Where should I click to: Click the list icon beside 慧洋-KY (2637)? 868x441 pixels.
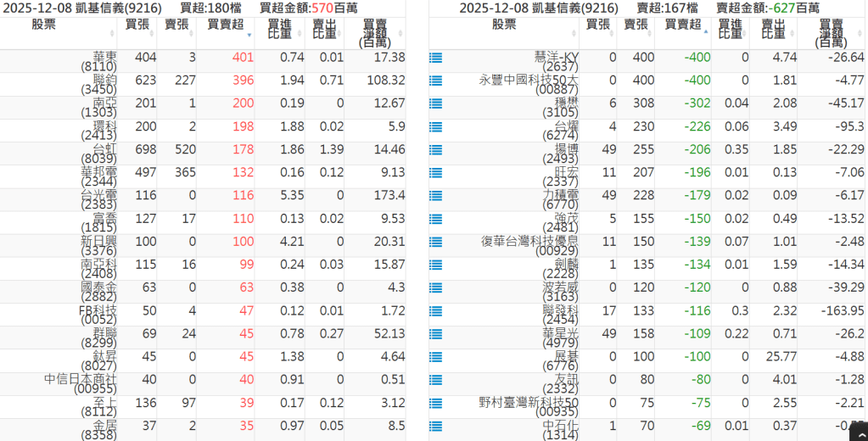(x=436, y=59)
